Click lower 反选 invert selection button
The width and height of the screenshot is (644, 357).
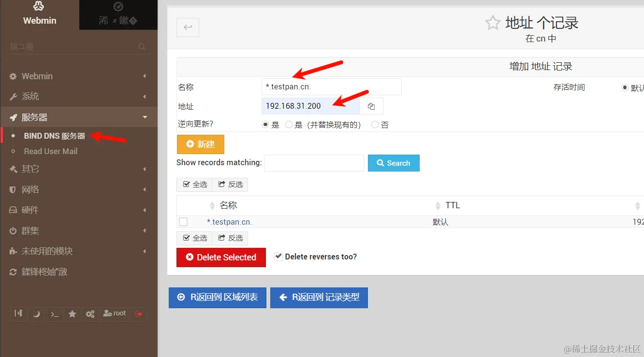point(230,238)
